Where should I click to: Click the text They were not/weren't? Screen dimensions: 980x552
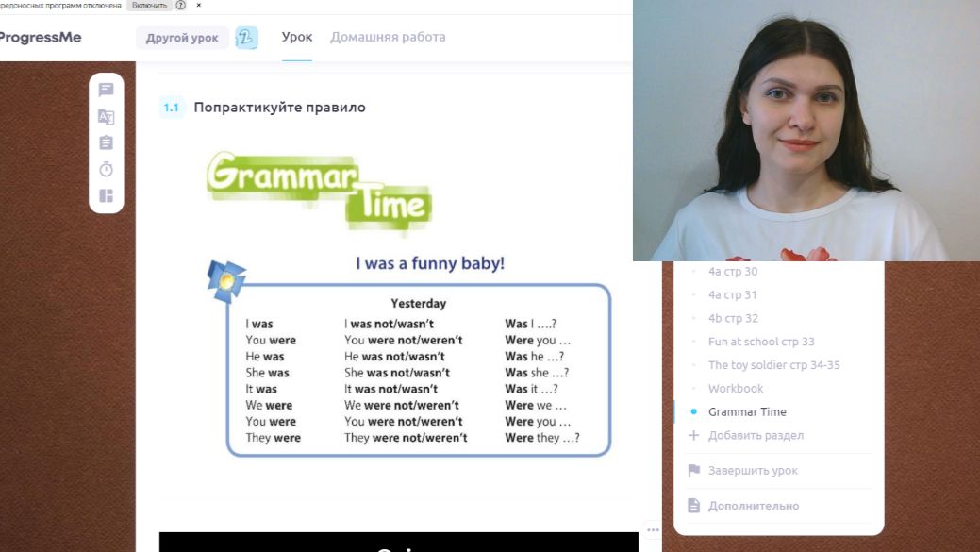pos(406,438)
